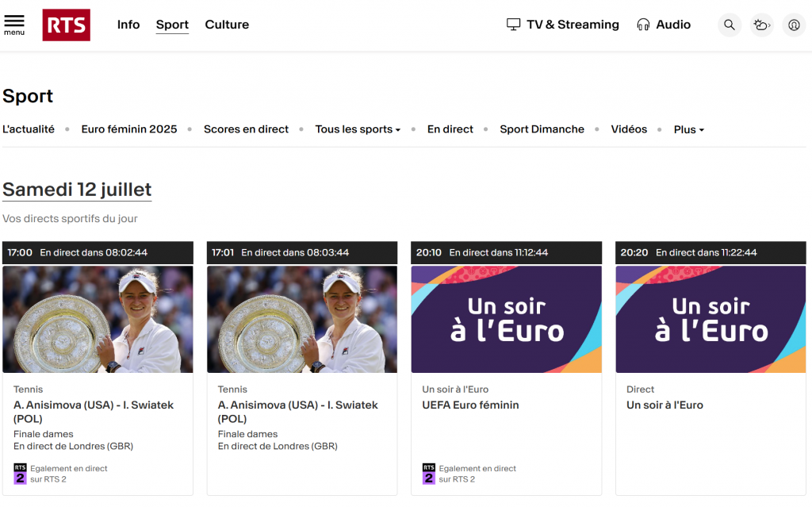The image size is (812, 507).
Task: Click RTS 2 logo on 17:00 Tennis card
Action: (20, 474)
